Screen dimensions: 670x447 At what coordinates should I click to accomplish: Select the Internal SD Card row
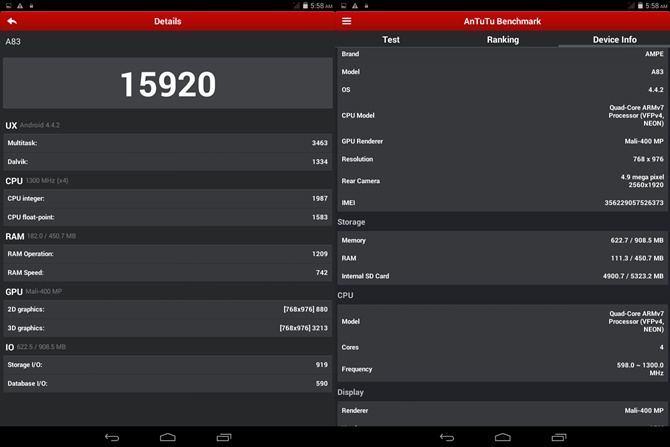(x=502, y=276)
